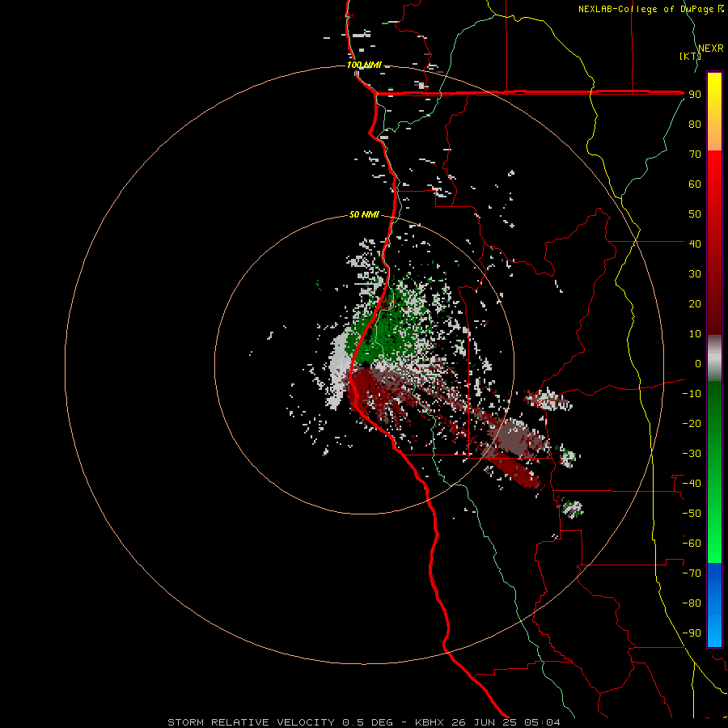
Task: Pick the blue segment at color bar bottom
Action: click(714, 605)
